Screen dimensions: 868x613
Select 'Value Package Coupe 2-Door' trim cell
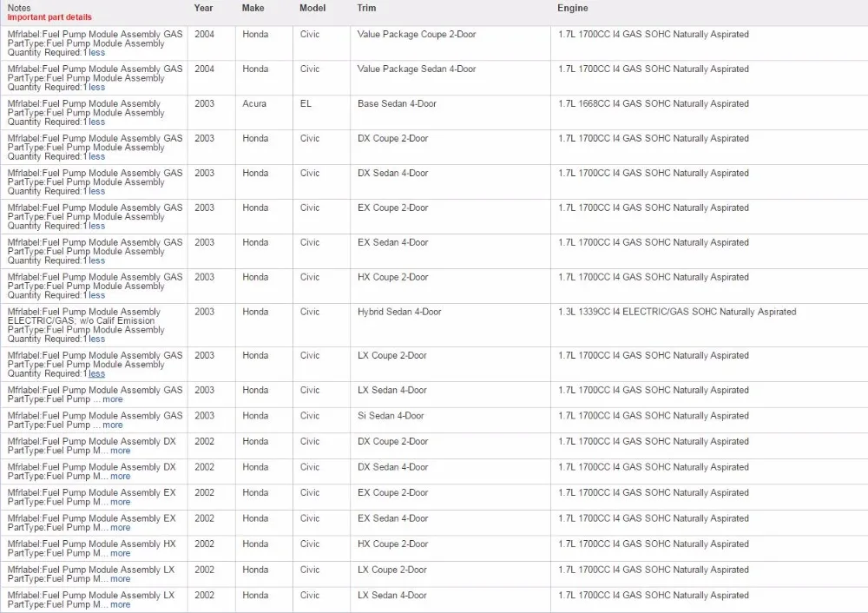[x=417, y=35]
